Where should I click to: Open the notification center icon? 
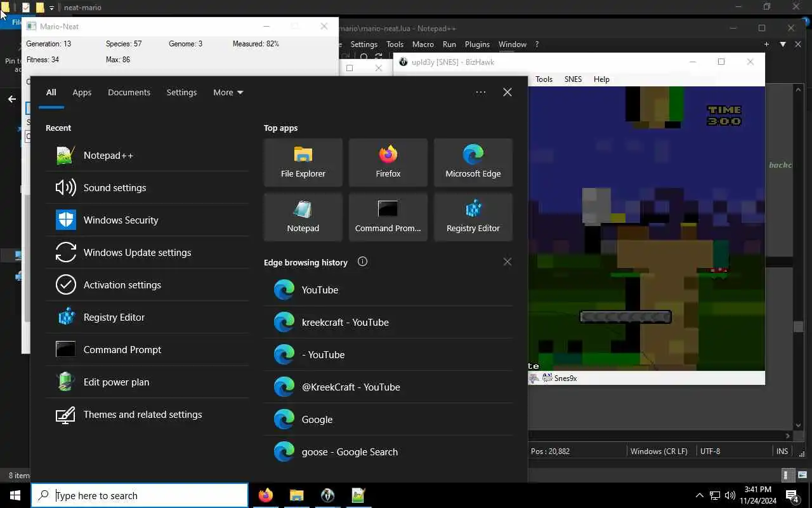792,495
